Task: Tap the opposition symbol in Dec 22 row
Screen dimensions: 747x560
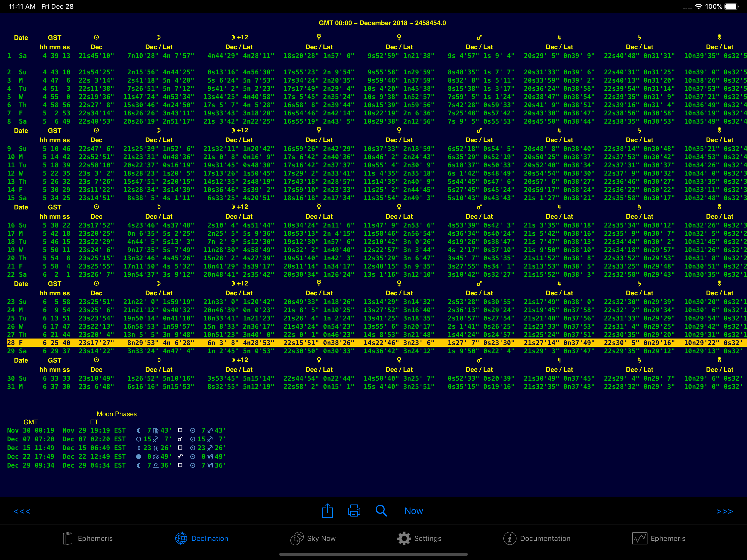Action: pos(180,457)
